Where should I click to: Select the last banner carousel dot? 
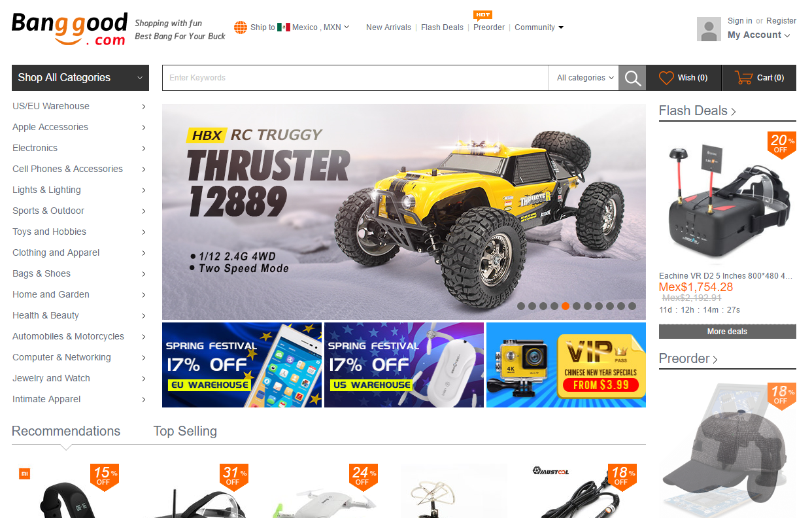click(x=632, y=305)
